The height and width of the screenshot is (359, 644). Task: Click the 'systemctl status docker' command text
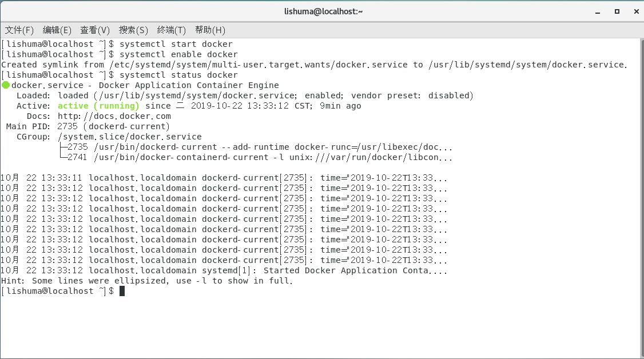(178, 75)
